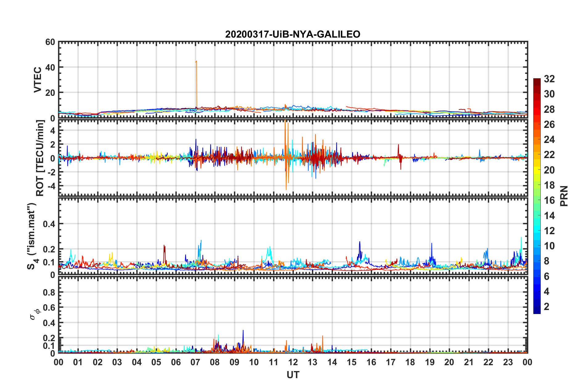Click colorbar tick label 8
Viewport: 586px width, 392px height.
pyautogui.click(x=546, y=261)
